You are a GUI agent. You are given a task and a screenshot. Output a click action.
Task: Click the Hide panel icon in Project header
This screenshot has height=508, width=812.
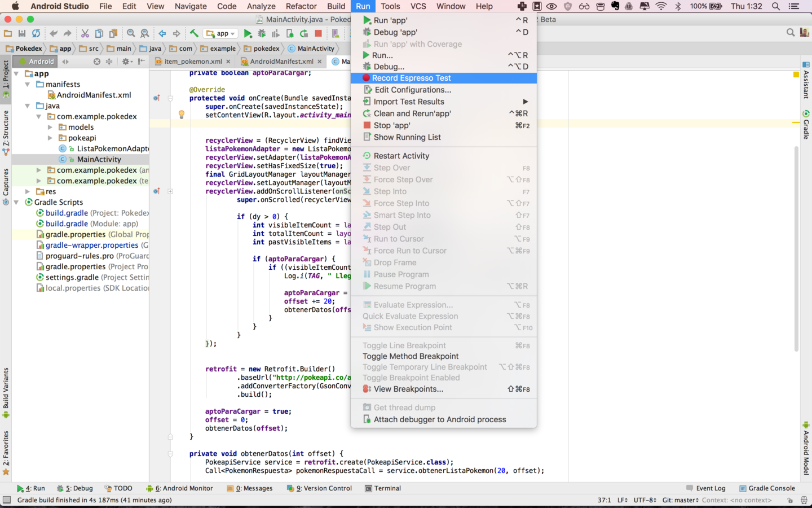pyautogui.click(x=141, y=62)
